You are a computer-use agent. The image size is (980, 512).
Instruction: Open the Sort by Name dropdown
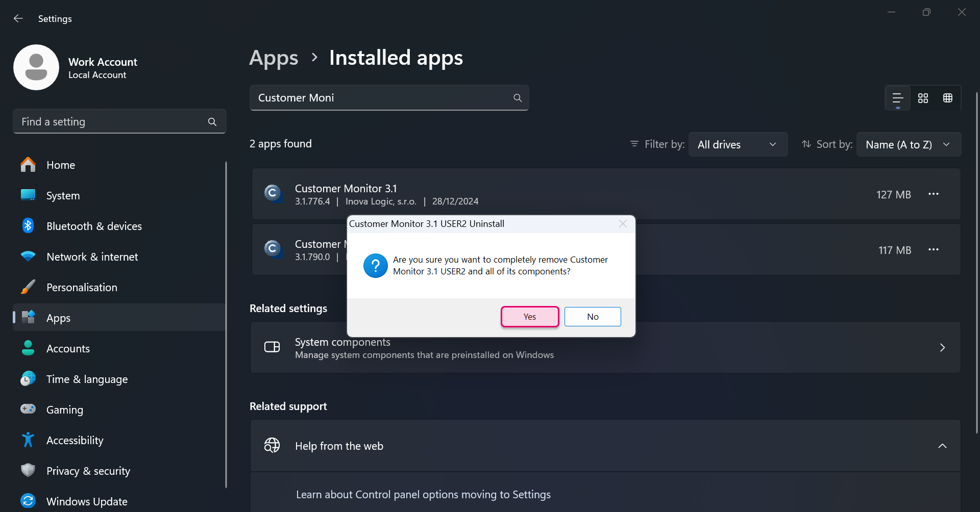coord(909,145)
